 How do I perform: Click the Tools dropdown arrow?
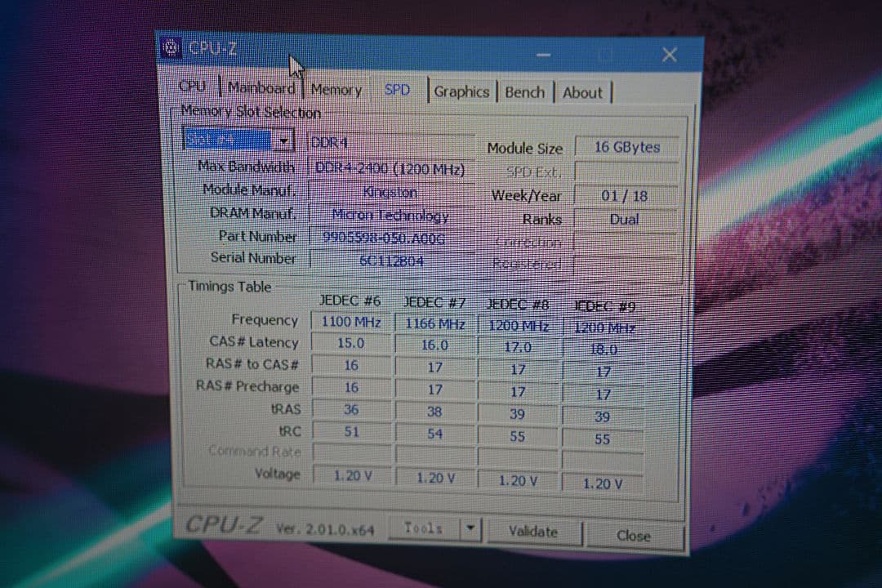point(470,528)
